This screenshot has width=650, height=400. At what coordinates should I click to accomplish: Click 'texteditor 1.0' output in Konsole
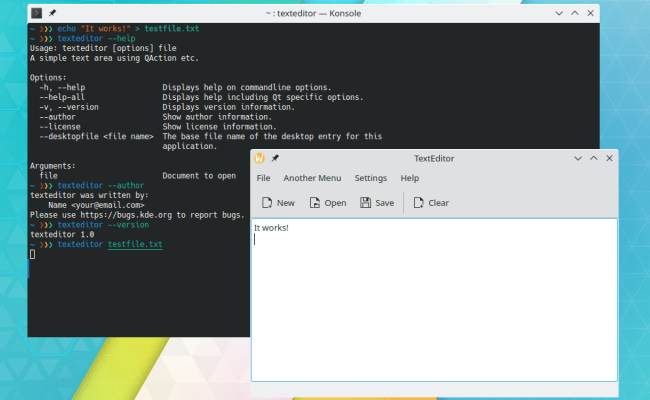point(62,235)
